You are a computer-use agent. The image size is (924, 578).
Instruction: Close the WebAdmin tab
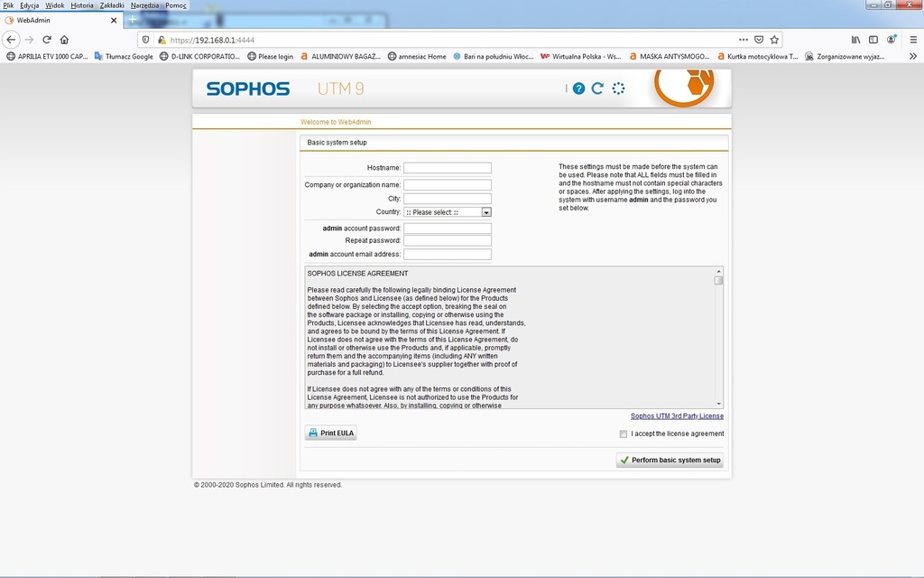[114, 20]
